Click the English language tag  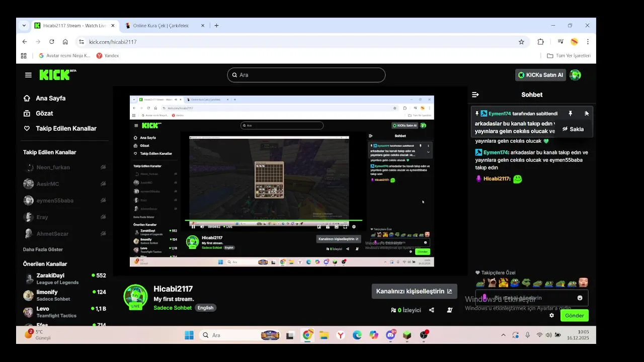205,308
